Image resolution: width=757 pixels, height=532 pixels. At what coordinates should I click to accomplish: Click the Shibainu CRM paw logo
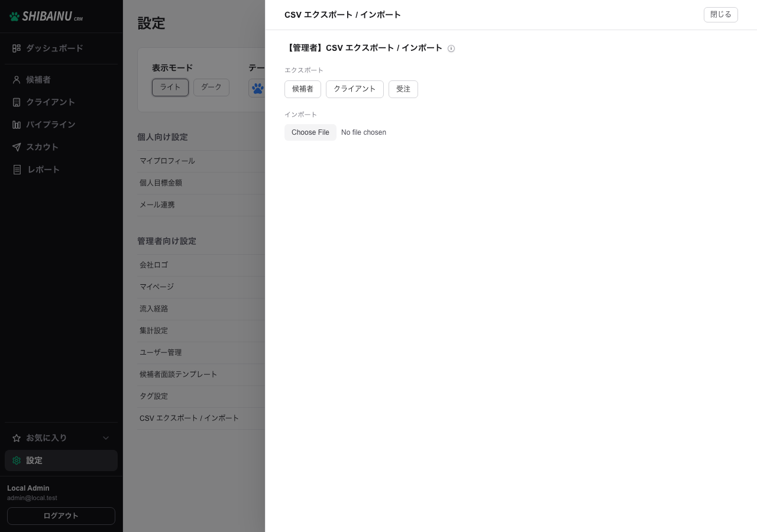[15, 17]
